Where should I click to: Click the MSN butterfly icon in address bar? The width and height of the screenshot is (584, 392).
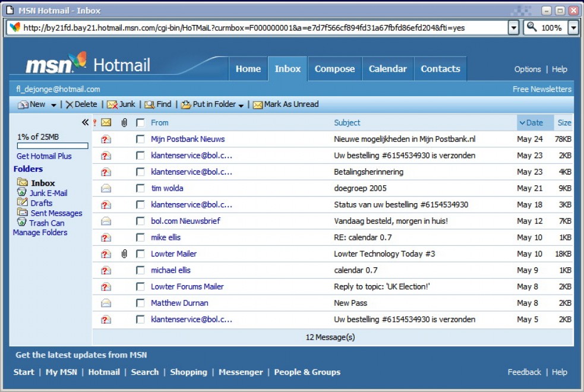point(15,27)
